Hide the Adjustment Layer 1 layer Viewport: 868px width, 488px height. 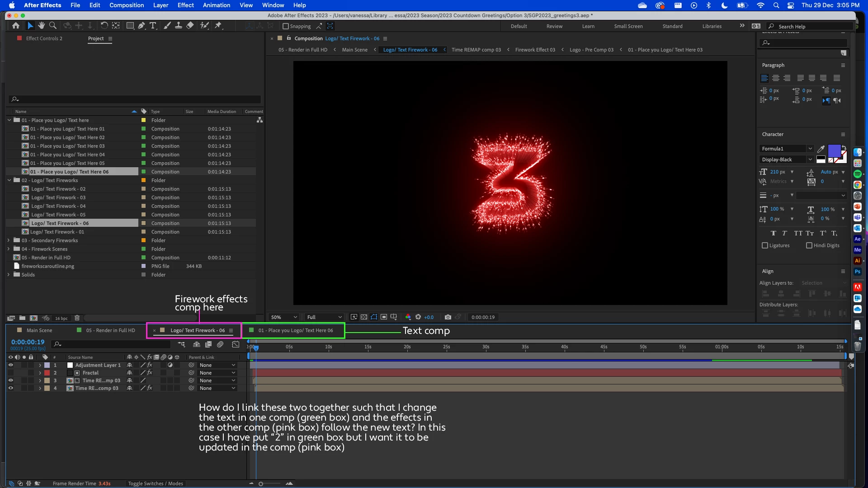coord(10,365)
